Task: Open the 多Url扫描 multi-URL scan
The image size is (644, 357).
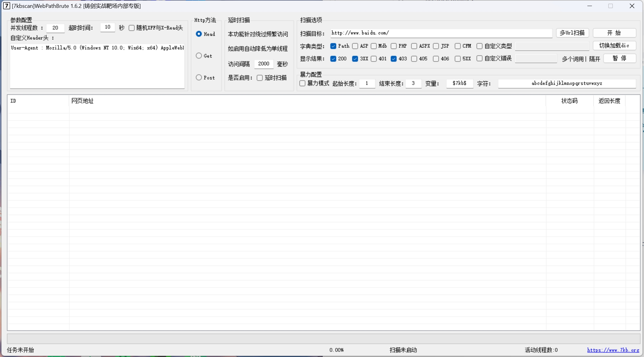Action: tap(572, 33)
